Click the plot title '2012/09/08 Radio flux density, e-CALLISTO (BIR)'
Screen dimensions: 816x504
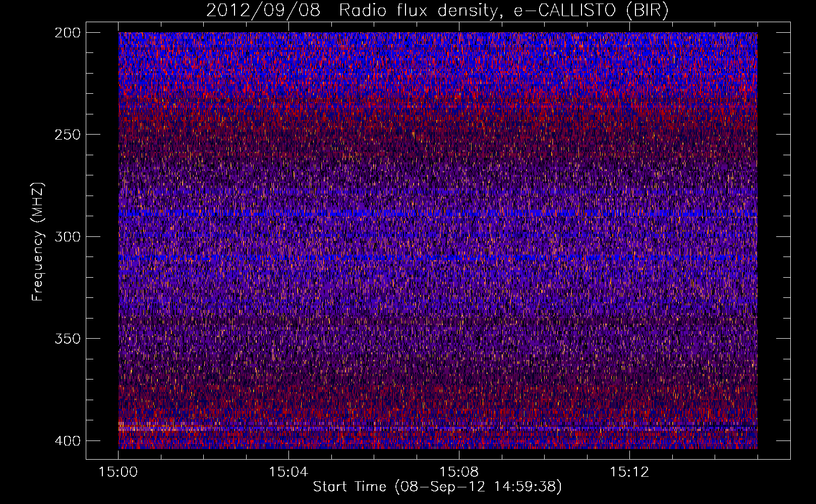tap(437, 11)
